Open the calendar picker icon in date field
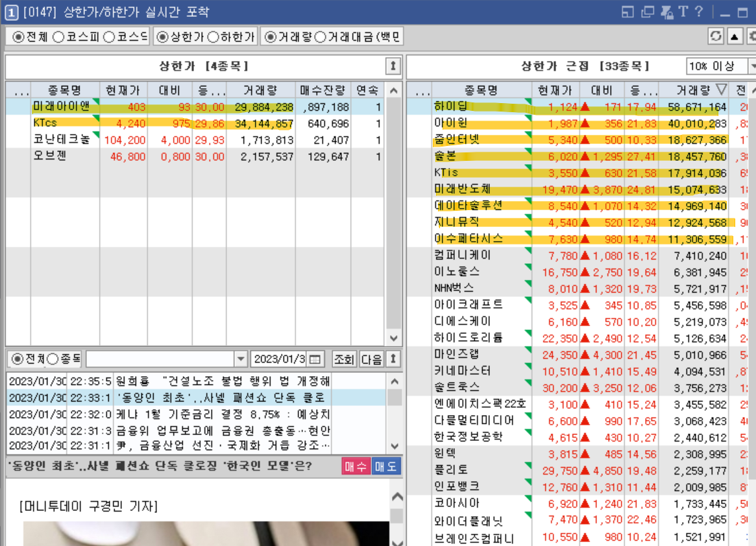This screenshot has width=756, height=546. coord(315,359)
